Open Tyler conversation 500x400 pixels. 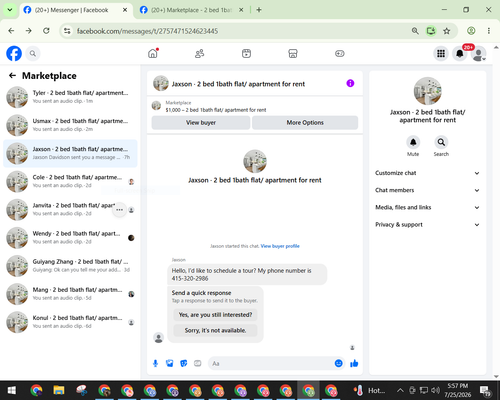click(70, 97)
